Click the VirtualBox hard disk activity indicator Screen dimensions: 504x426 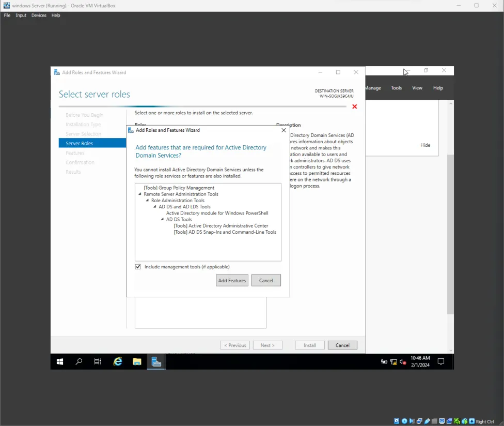pyautogui.click(x=397, y=421)
